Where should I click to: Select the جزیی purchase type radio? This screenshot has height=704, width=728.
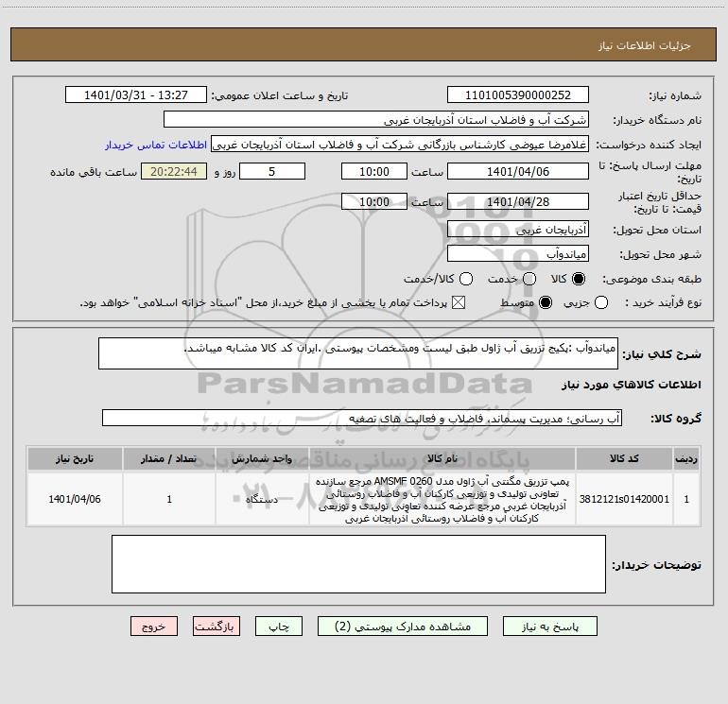(600, 302)
